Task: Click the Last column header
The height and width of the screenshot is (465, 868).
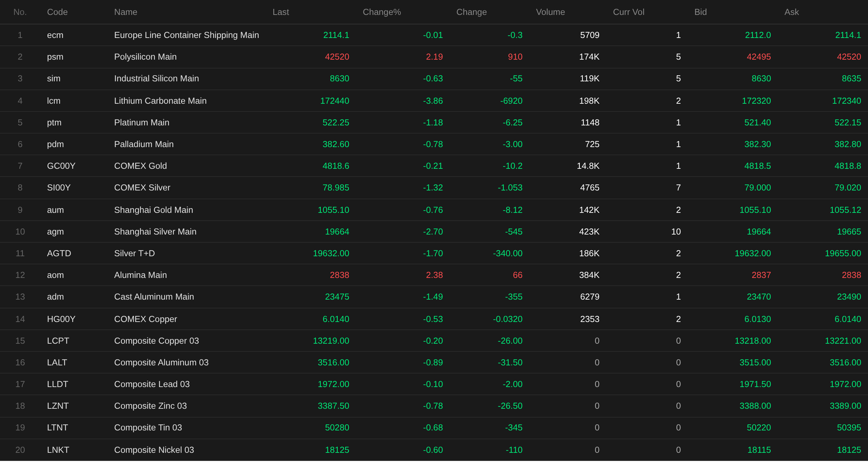Action: tap(281, 12)
